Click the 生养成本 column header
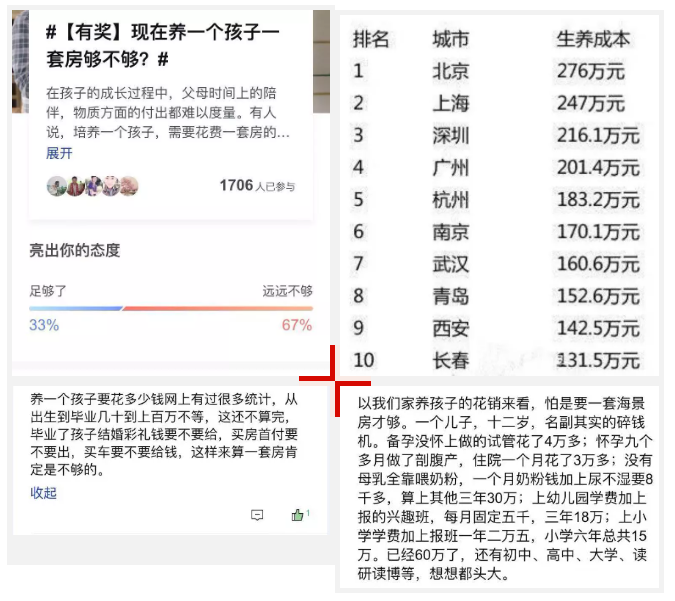675x601 pixels. [593, 39]
